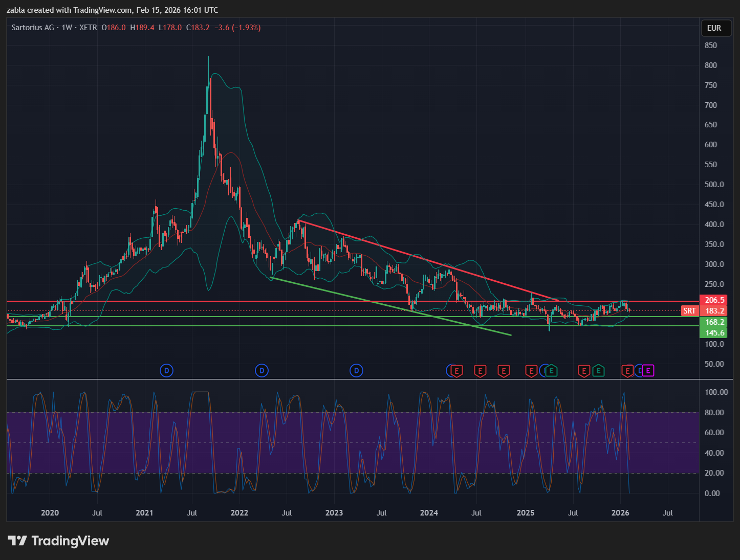Image resolution: width=740 pixels, height=560 pixels.
Task: Click the Sartorius AG symbol title
Action: 33,28
